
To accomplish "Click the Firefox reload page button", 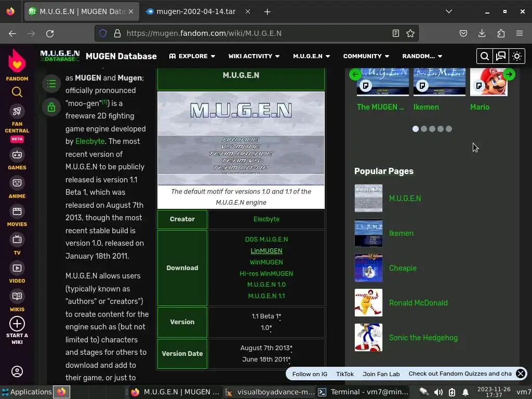I will tap(50, 33).
